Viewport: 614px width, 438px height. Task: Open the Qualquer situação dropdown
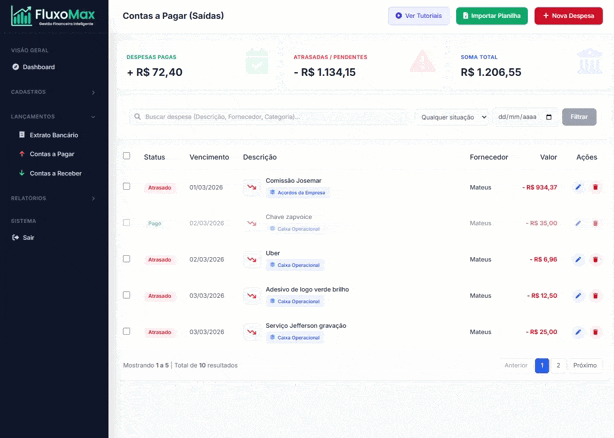pyautogui.click(x=452, y=117)
